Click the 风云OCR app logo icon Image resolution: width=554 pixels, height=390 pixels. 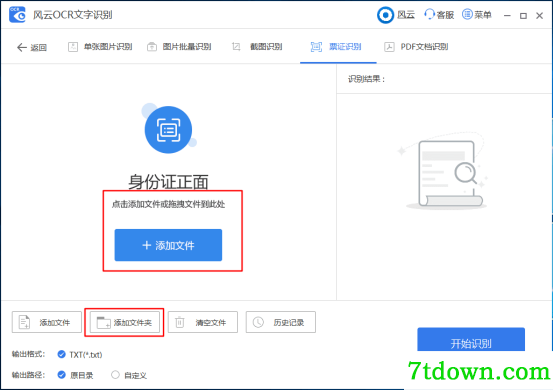click(x=17, y=14)
